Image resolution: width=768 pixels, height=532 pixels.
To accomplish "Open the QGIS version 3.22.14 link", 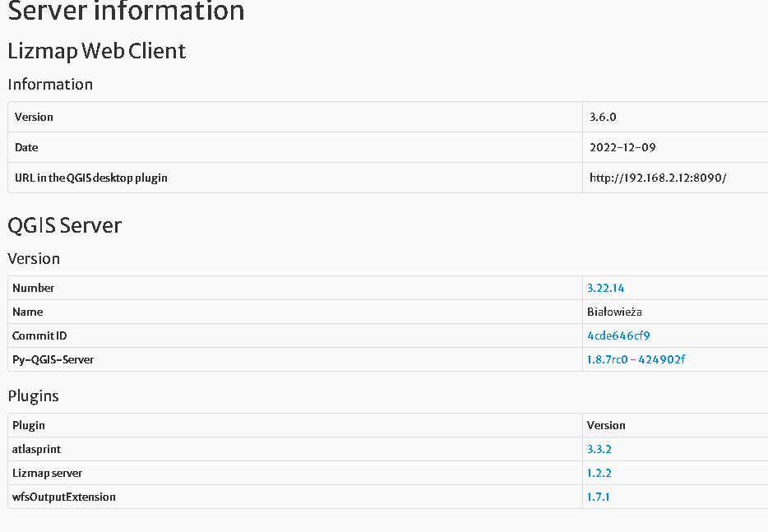I will pos(605,288).
